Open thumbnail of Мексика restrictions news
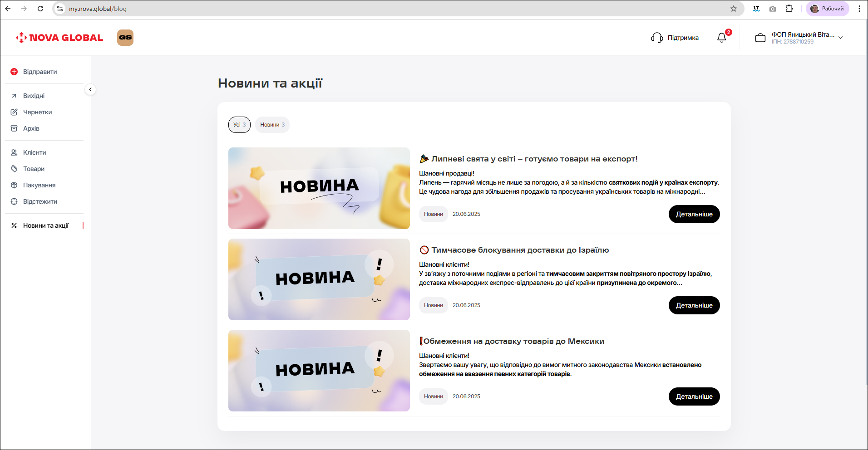This screenshot has height=450, width=868. pos(319,371)
